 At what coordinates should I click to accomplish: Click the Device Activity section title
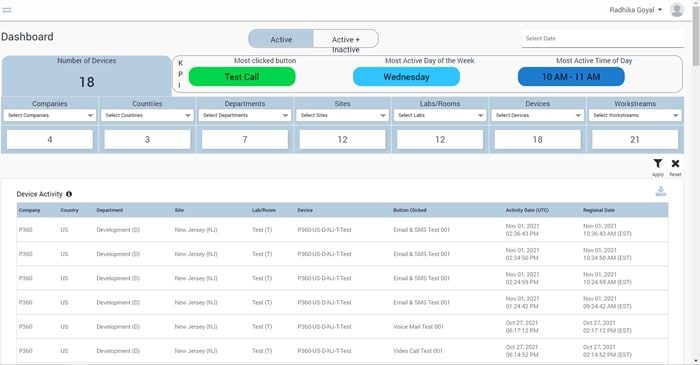[x=40, y=194]
